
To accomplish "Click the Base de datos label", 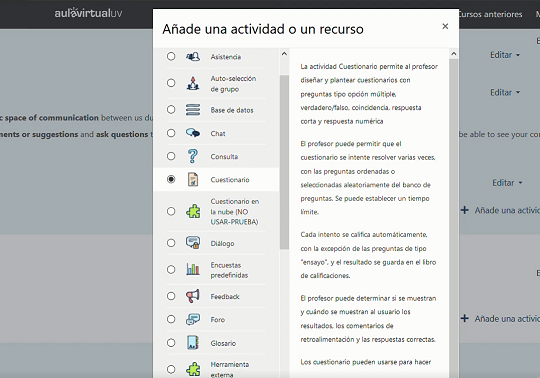I will point(232,110).
